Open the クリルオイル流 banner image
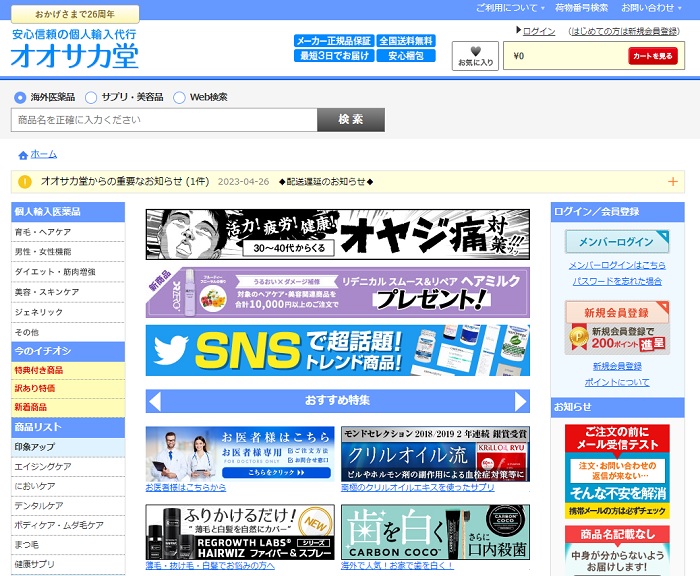This screenshot has width=700, height=576. pyautogui.click(x=435, y=454)
